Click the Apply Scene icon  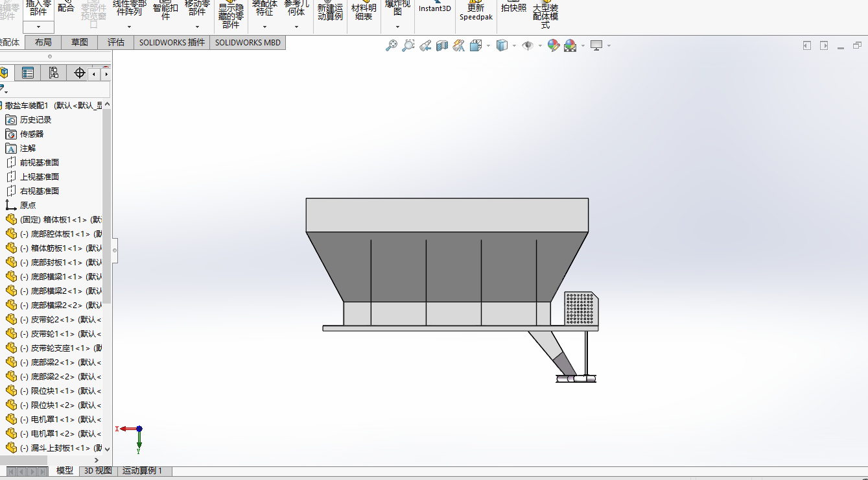coord(570,45)
